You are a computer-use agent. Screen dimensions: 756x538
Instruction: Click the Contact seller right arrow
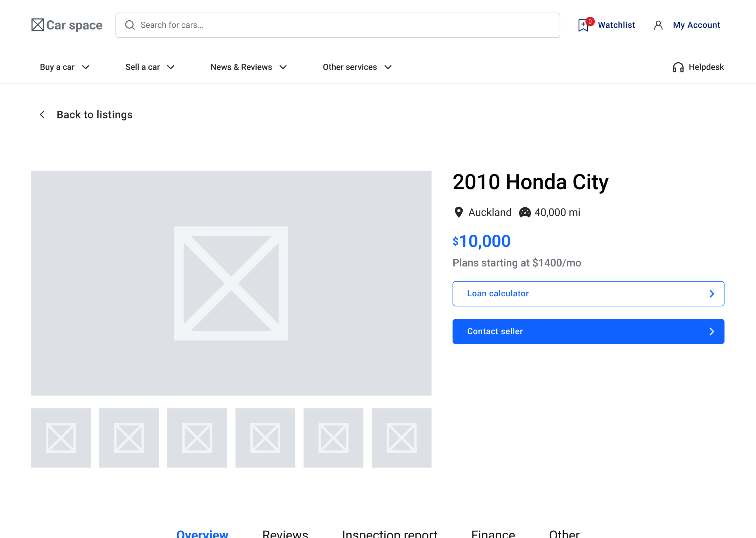(x=712, y=331)
